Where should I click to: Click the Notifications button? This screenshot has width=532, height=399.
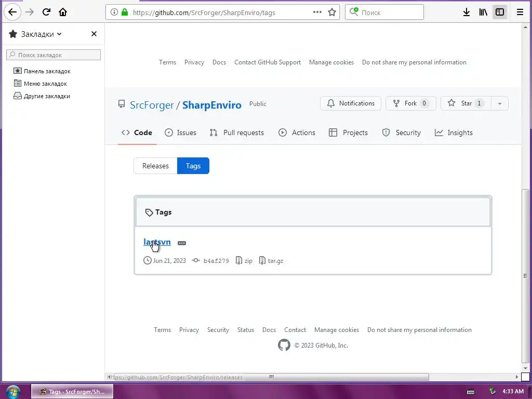[x=351, y=103]
